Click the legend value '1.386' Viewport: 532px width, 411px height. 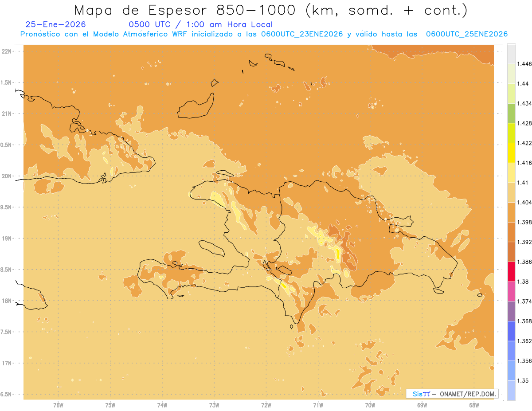point(524,262)
